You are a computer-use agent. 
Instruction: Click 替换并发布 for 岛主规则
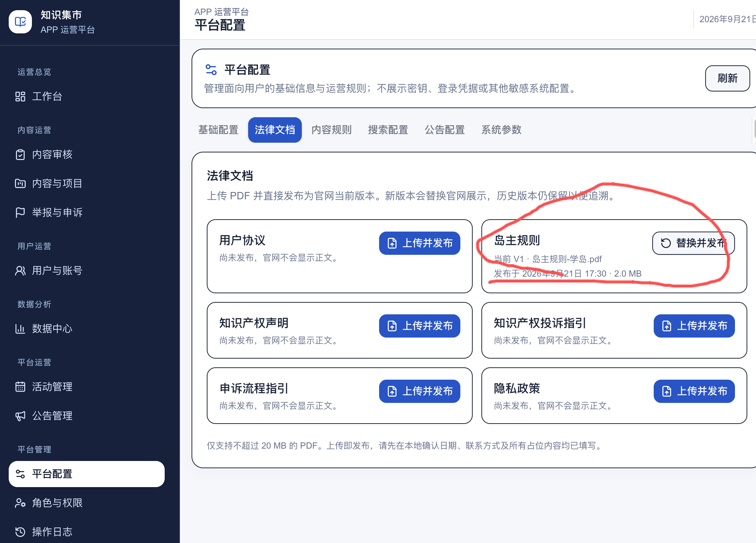pos(694,243)
